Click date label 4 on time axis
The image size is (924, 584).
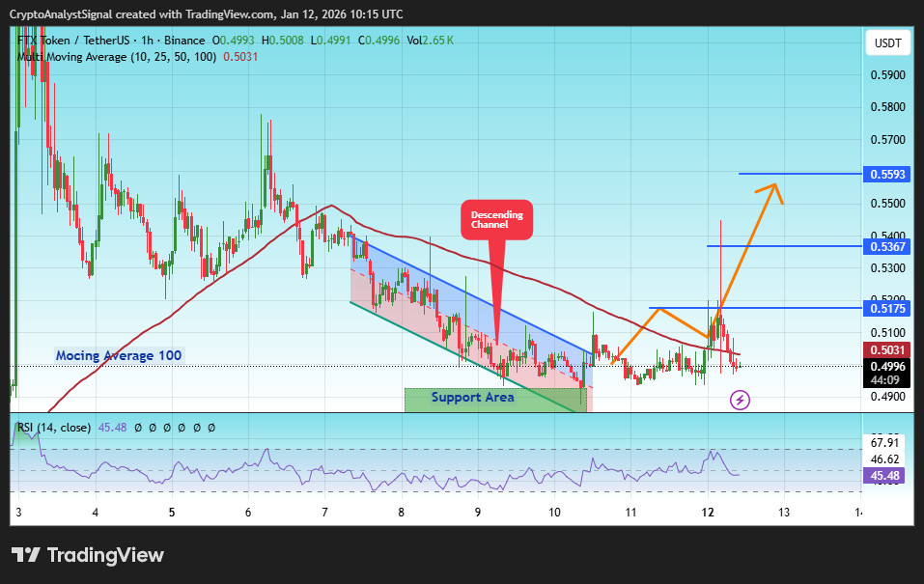click(x=95, y=513)
